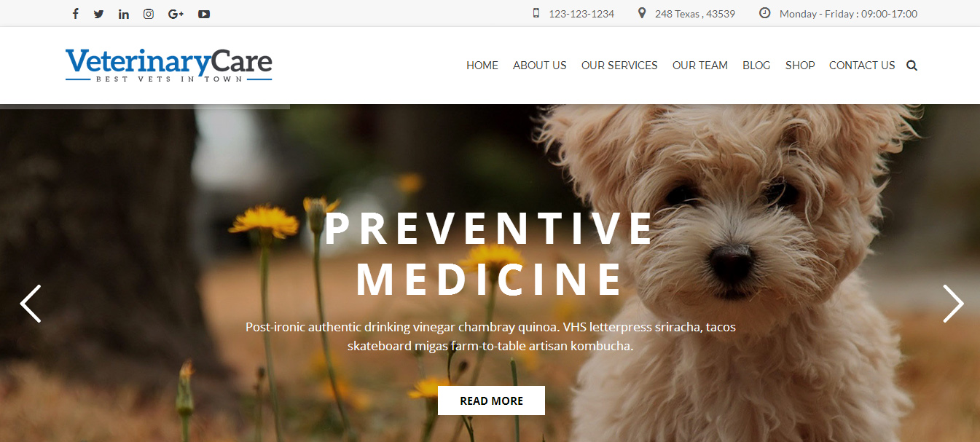Image resolution: width=980 pixels, height=442 pixels.
Task: Open the SHOP menu item
Action: (800, 66)
